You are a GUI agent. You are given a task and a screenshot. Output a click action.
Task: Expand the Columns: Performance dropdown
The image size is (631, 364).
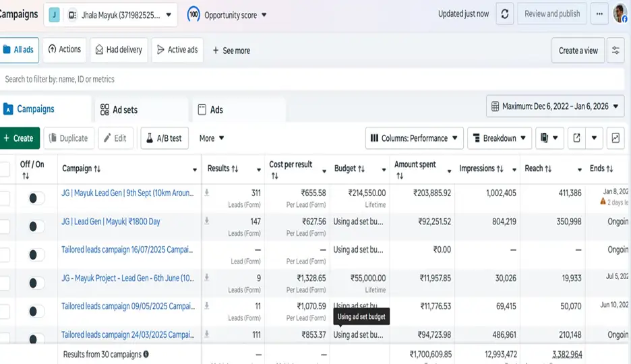pos(415,138)
